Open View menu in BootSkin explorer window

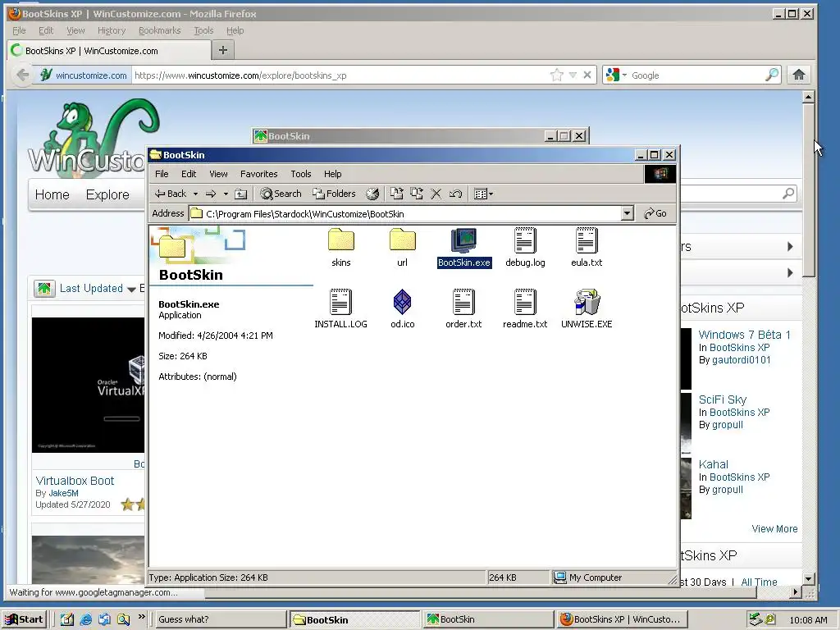click(x=218, y=174)
